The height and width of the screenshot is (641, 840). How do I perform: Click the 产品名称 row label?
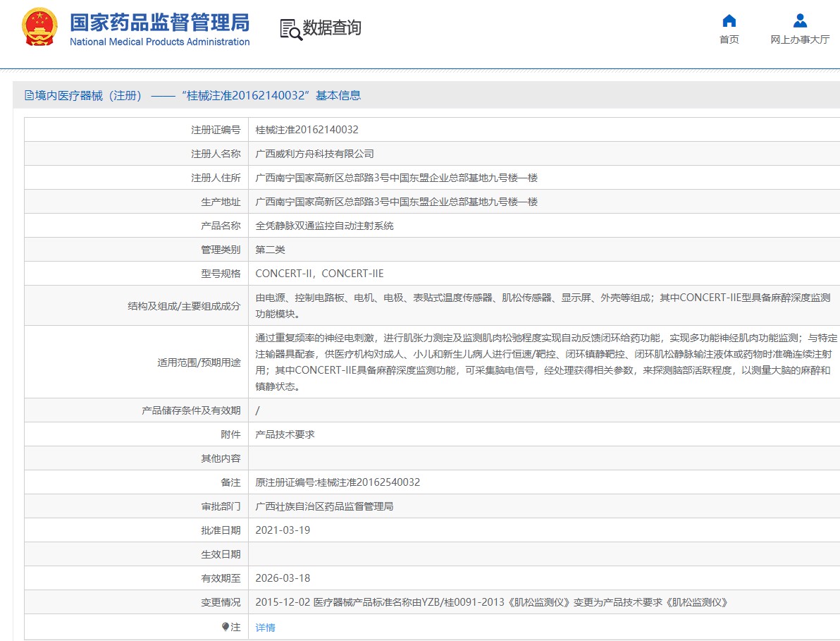(x=221, y=226)
